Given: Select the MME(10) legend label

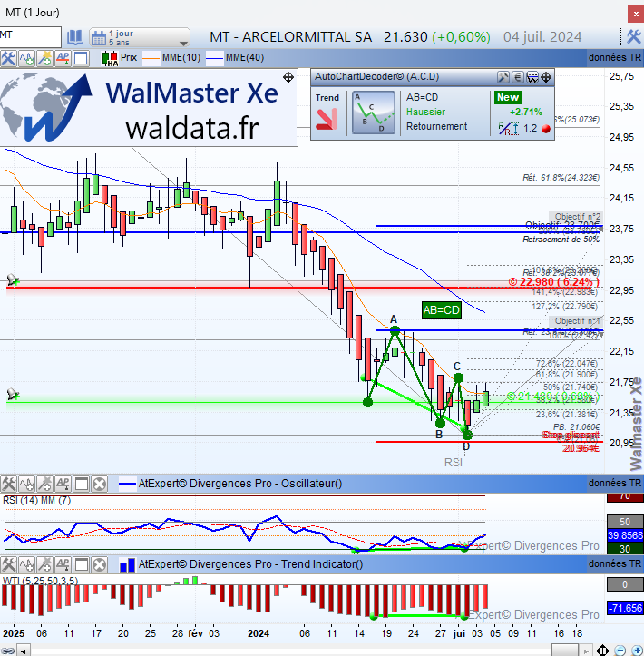Looking at the screenshot, I should click(181, 58).
